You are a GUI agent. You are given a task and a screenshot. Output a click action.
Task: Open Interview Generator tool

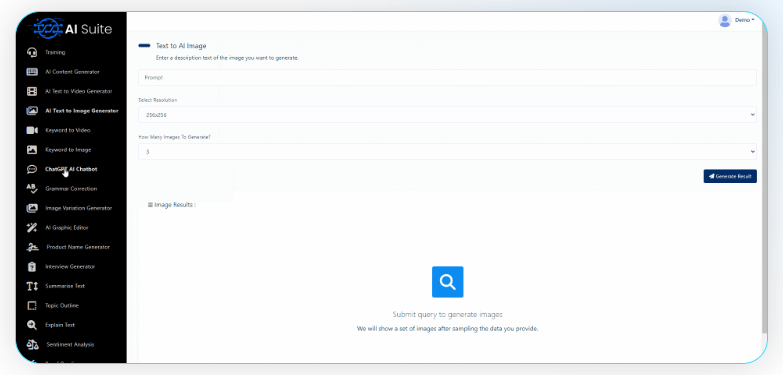[x=70, y=267]
